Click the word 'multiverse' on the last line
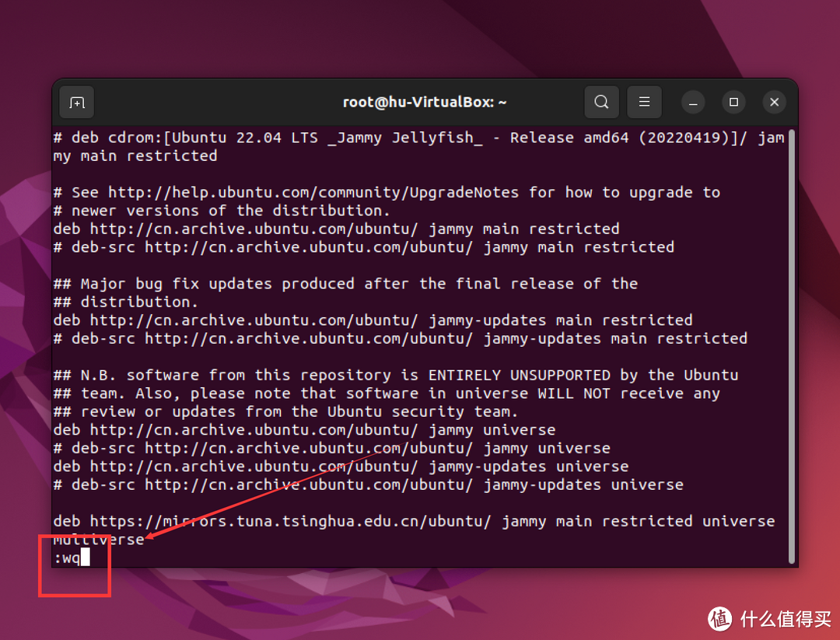Image resolution: width=840 pixels, height=640 pixels. point(99,540)
